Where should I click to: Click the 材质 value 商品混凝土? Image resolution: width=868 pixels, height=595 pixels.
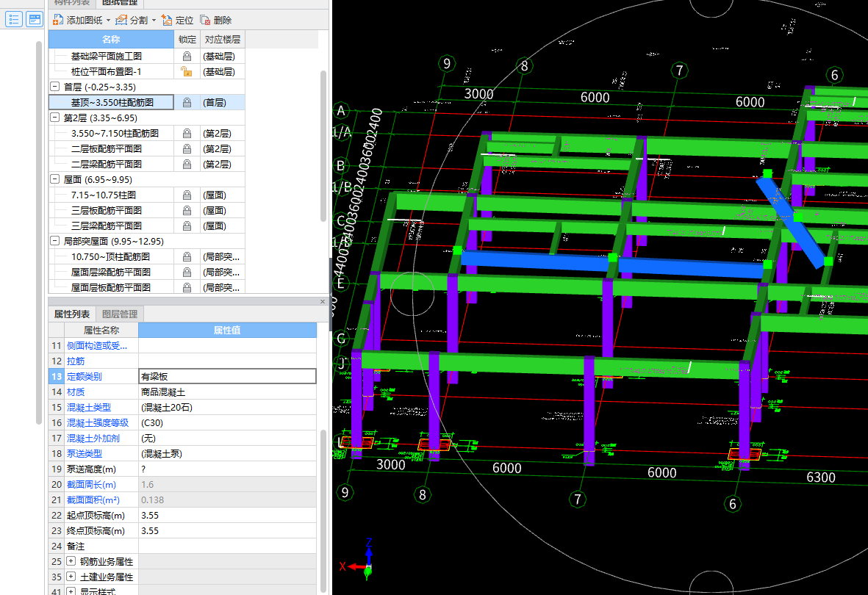(227, 392)
